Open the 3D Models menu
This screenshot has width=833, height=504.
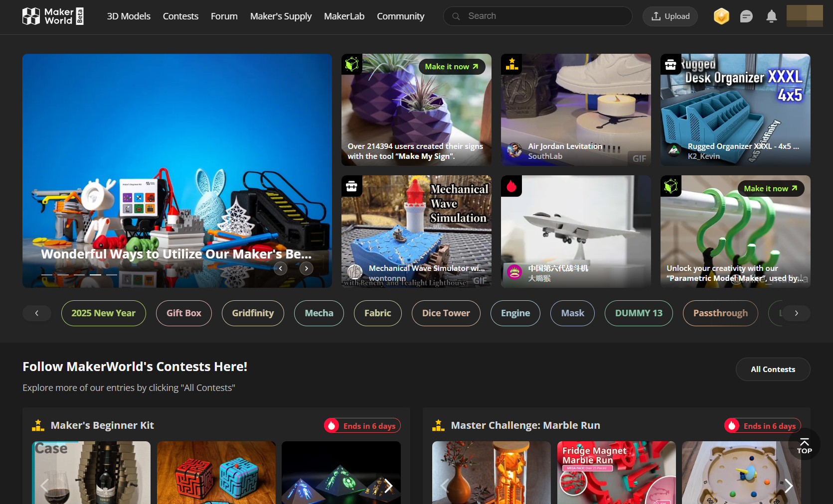pyautogui.click(x=129, y=16)
